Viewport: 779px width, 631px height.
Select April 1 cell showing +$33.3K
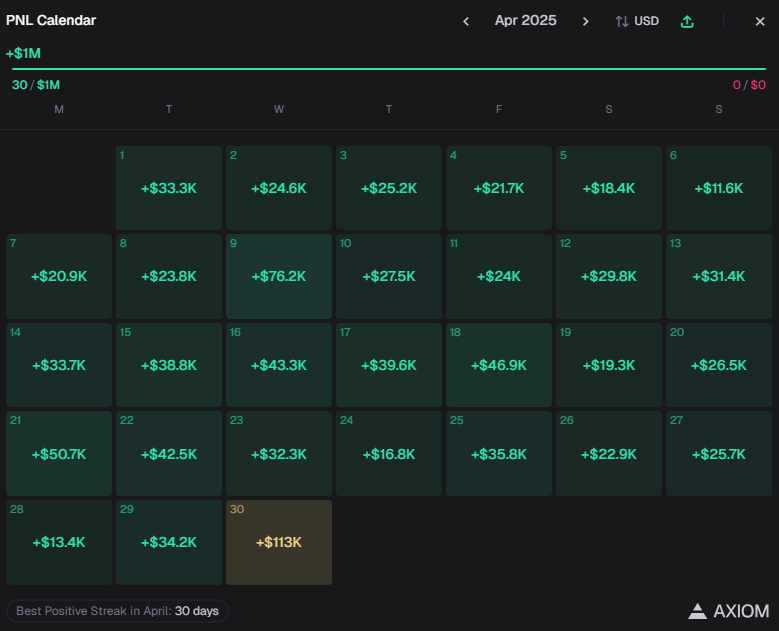[169, 188]
